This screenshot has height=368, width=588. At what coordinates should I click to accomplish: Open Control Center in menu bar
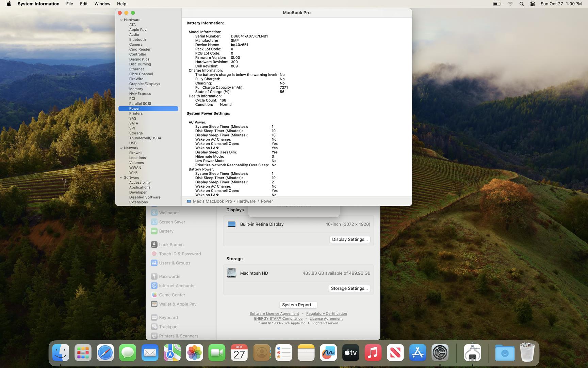point(533,4)
